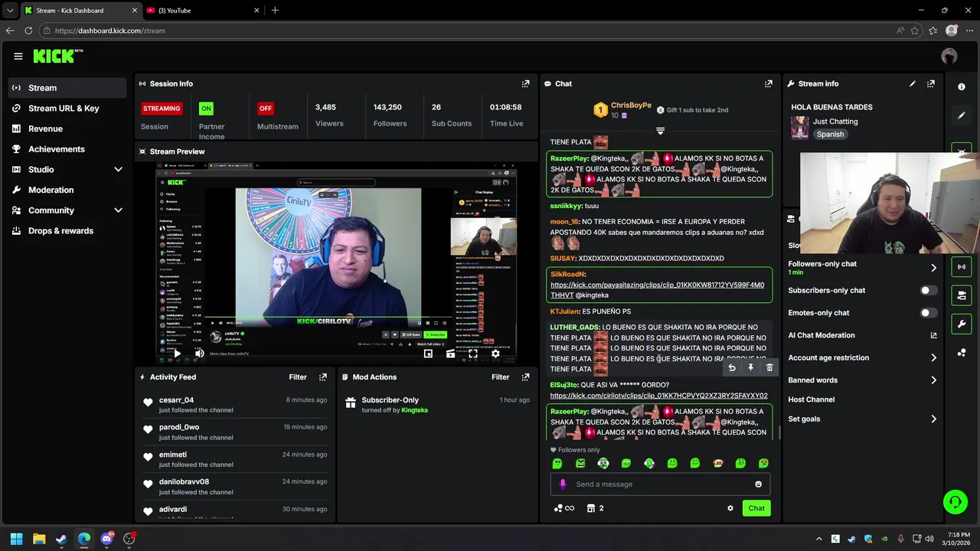Open Stream URL & Key page
This screenshot has width=980, height=551.
point(67,109)
